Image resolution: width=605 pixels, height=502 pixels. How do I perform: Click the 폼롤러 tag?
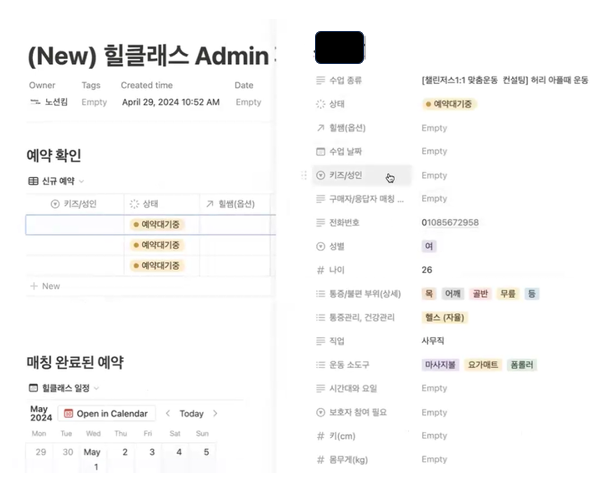[522, 365]
